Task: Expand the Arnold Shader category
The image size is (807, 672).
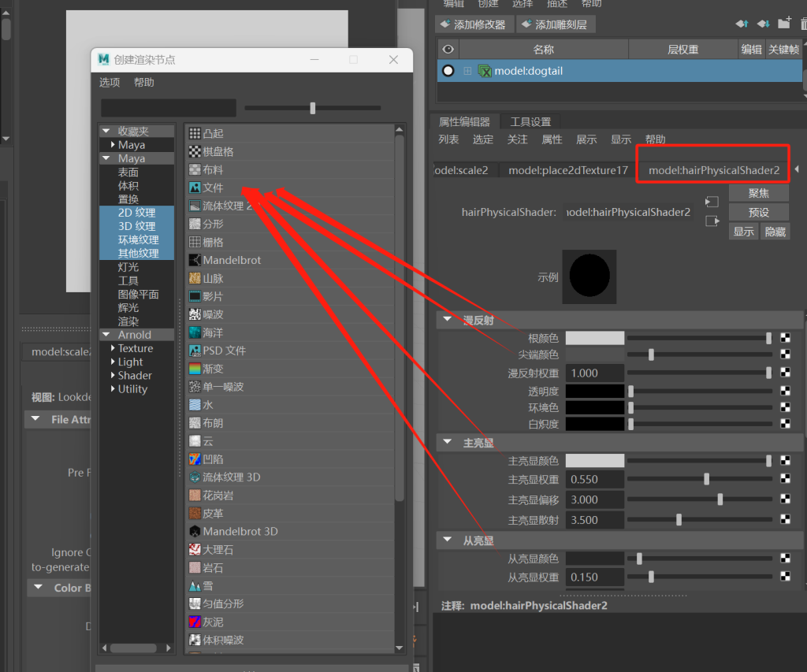Action: coord(113,376)
